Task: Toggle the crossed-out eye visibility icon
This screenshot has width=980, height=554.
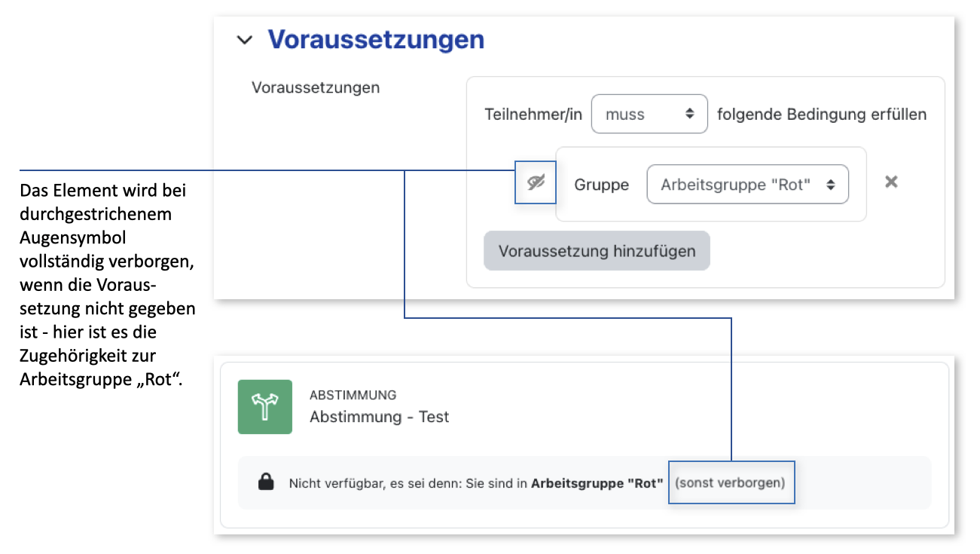Action: [x=536, y=182]
